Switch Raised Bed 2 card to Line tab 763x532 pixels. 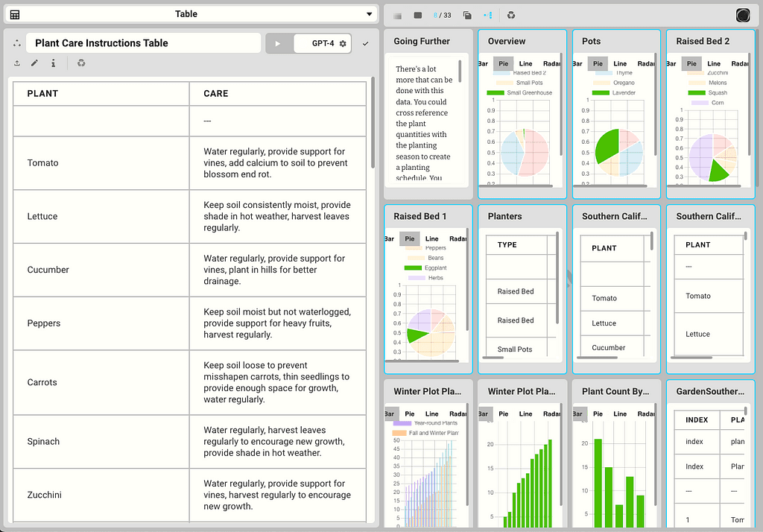click(714, 64)
